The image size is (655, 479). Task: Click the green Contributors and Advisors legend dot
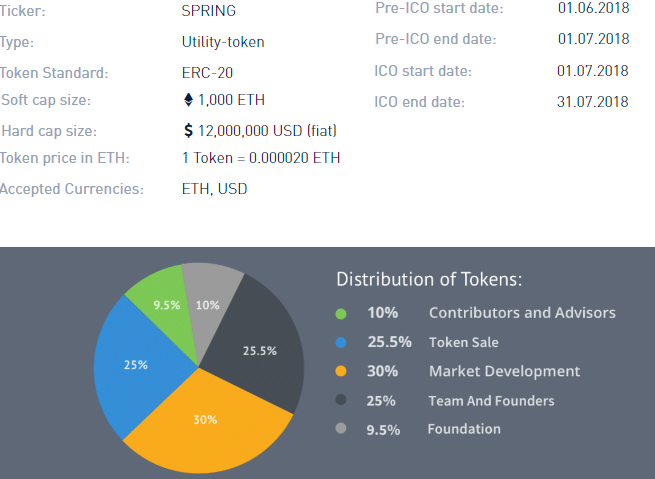click(x=341, y=313)
